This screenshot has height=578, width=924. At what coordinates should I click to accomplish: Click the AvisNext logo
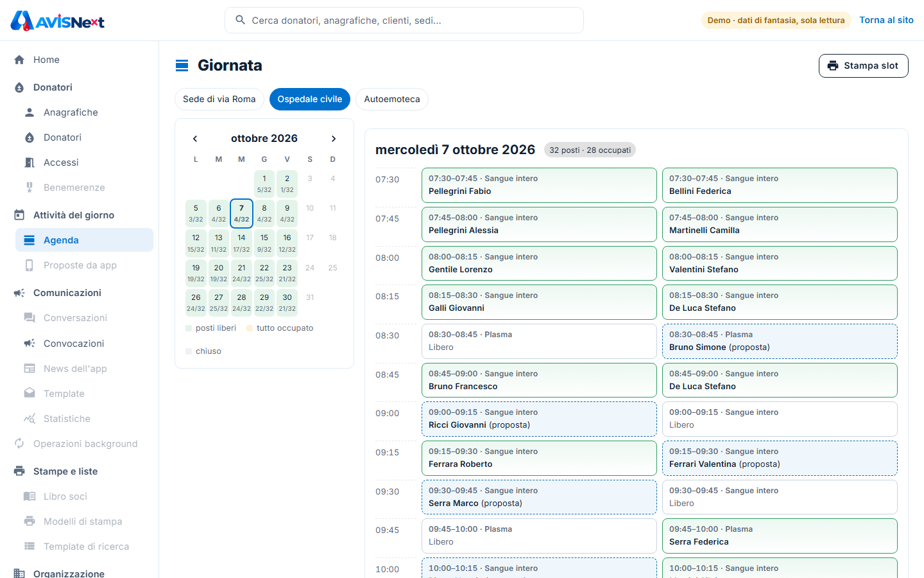tap(58, 21)
